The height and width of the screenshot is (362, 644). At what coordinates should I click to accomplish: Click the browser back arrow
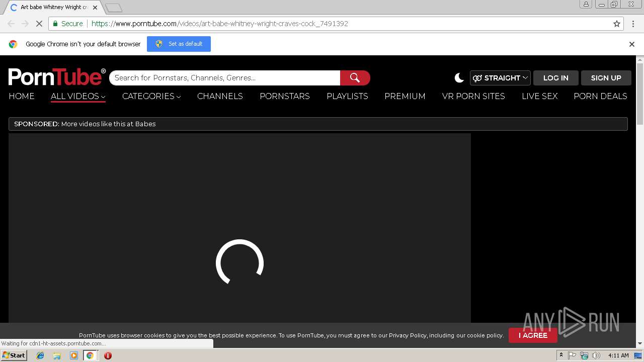point(11,24)
